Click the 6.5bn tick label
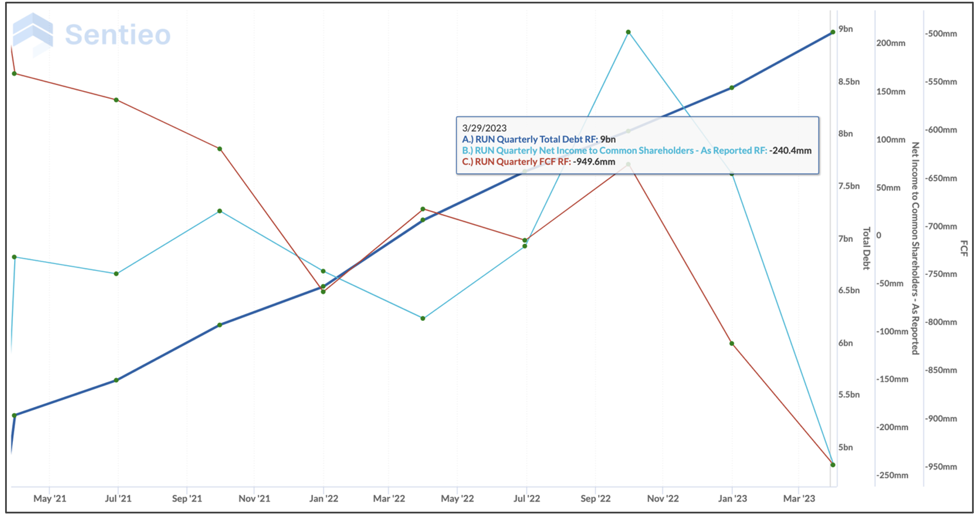 point(849,290)
